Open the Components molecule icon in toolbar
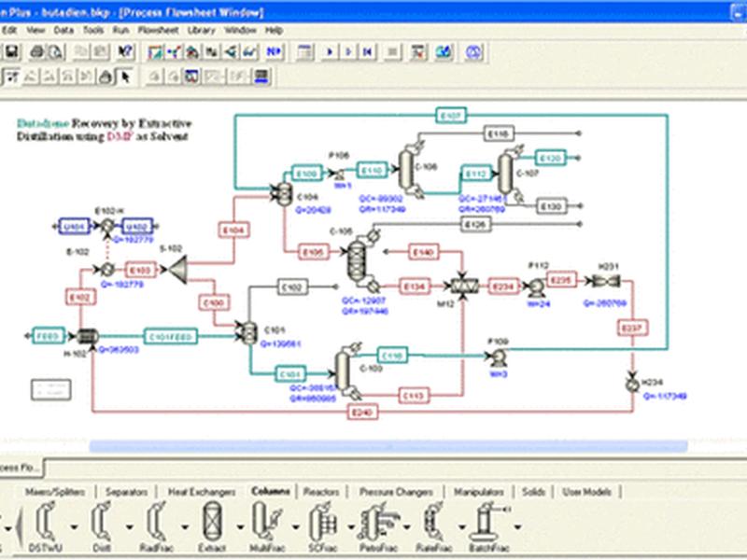Screen dimensions: 747x560 pos(174,51)
